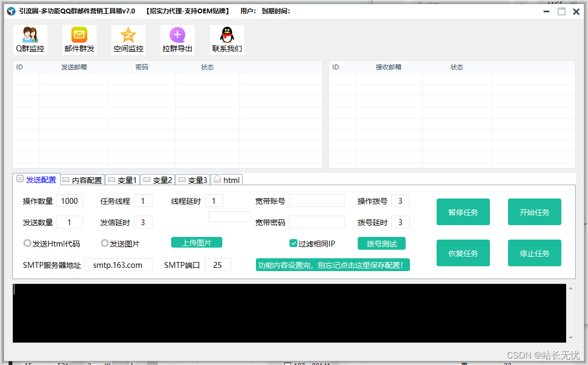
Task: Click the black log output console
Action: pyautogui.click(x=289, y=313)
